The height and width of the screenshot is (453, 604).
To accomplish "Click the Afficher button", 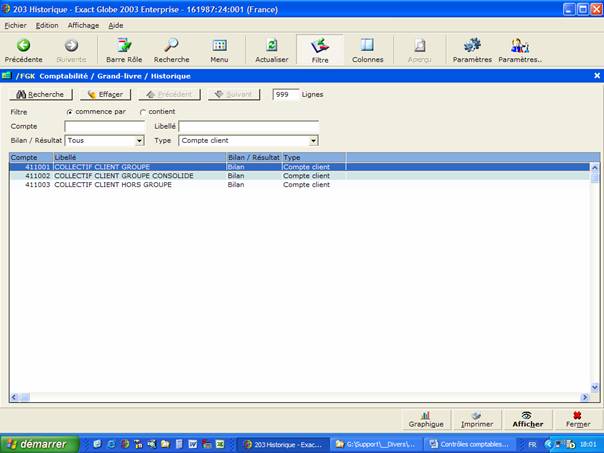I will [527, 419].
